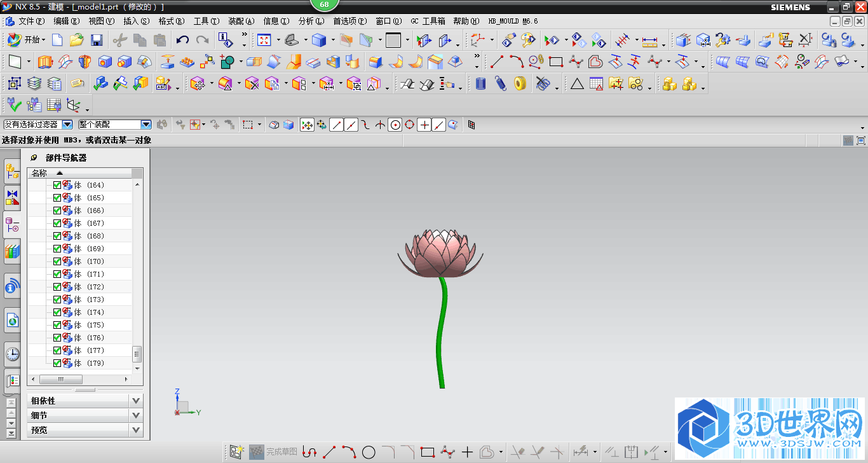Uncheck body (176) visibility checkbox
This screenshot has height=463, width=868.
[x=57, y=338]
